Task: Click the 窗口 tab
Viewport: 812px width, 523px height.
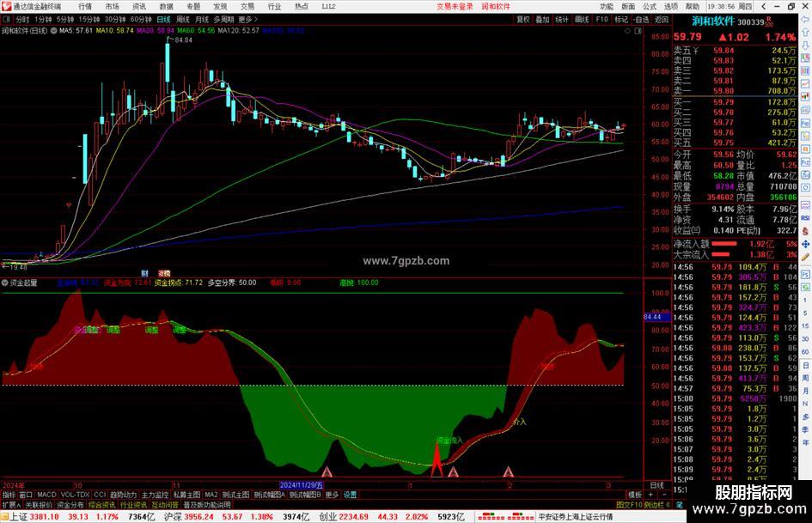Action: coord(26,495)
